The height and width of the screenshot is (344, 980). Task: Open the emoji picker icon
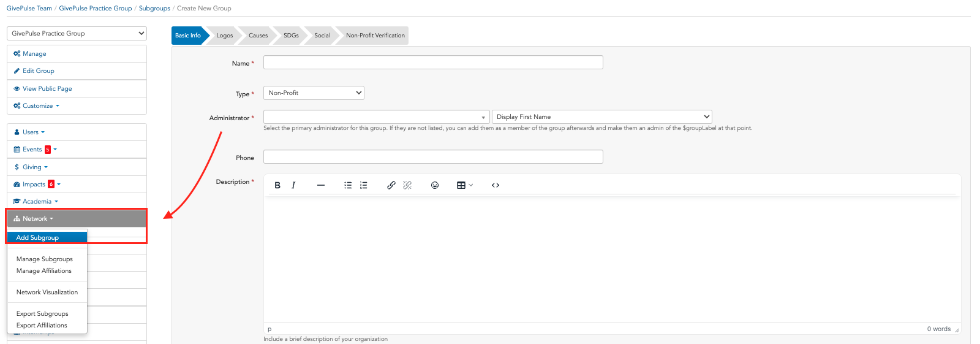click(x=435, y=185)
